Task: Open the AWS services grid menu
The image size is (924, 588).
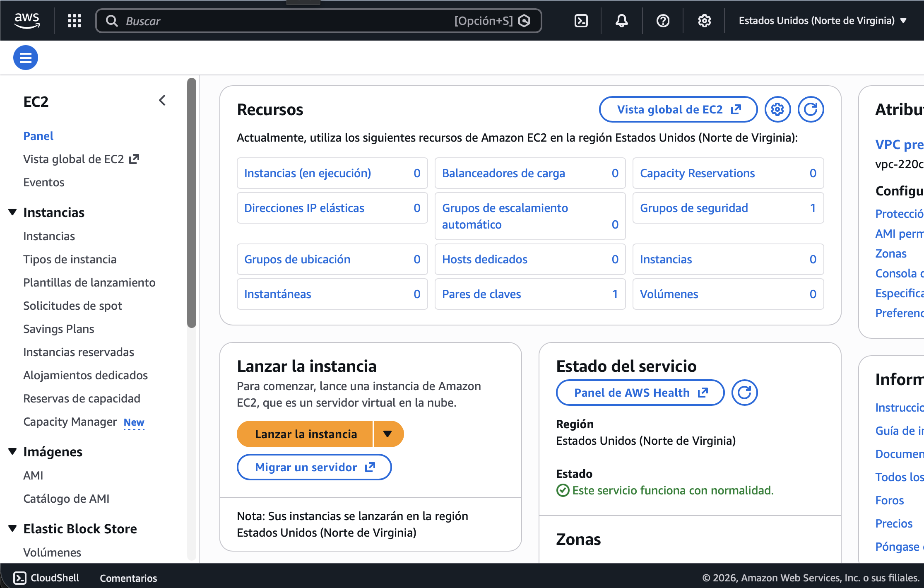Action: coord(75,21)
